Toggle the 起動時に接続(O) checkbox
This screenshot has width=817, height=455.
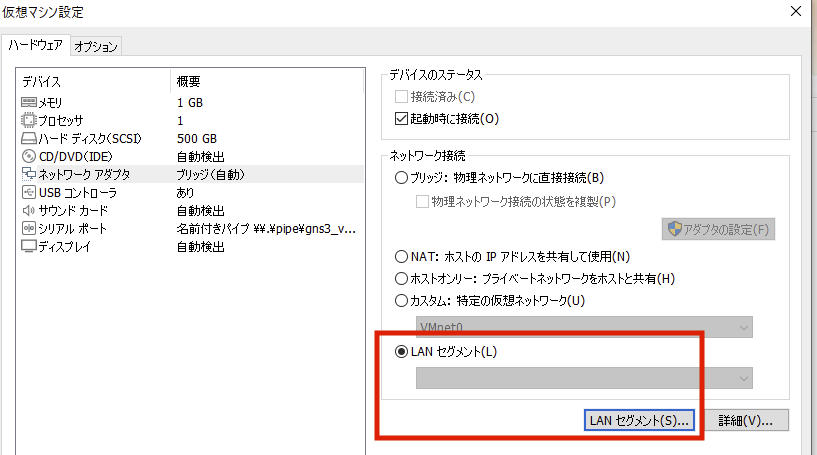401,119
